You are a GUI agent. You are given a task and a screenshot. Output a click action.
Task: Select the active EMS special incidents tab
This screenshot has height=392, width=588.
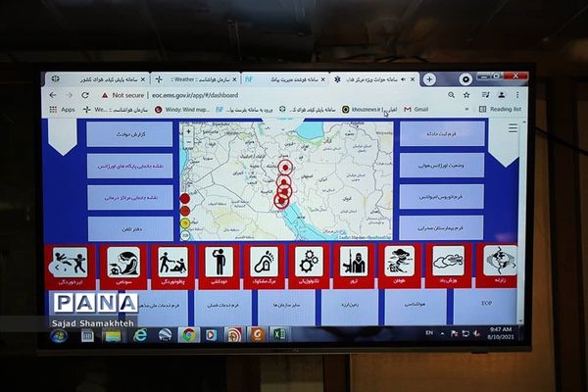[x=375, y=79]
